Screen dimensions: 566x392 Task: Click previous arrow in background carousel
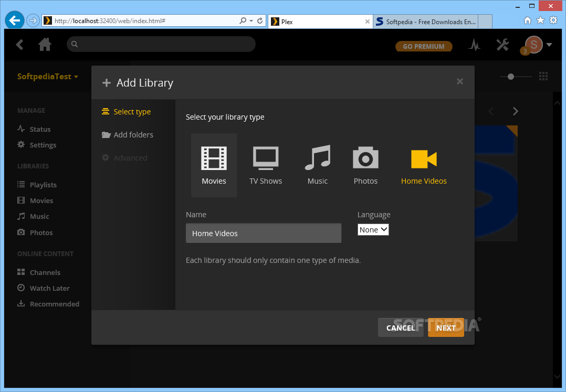tap(491, 111)
